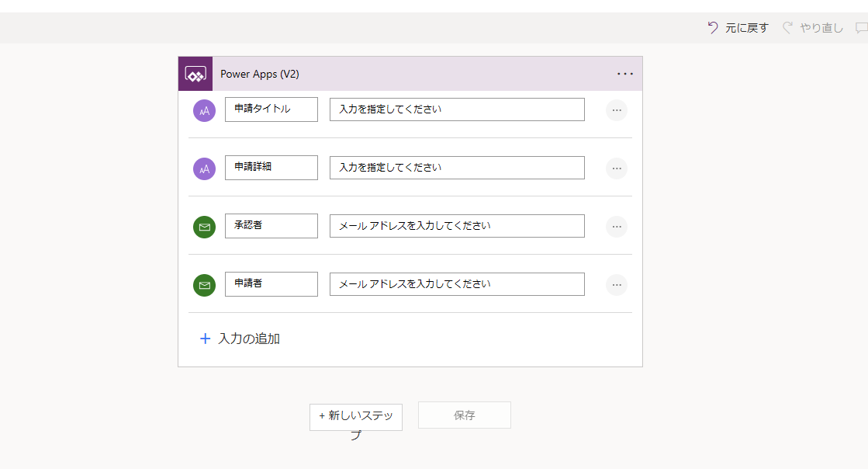Open the options menu for 承認者 input

pos(617,227)
